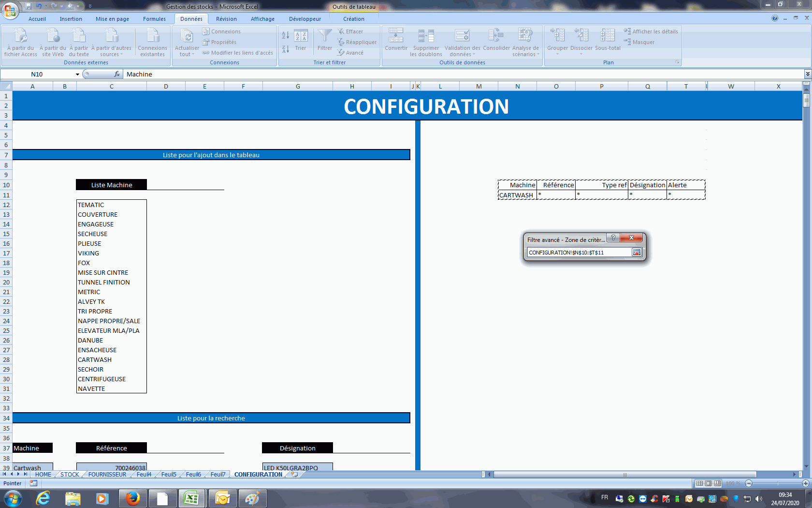
Task: Insert a new worksheet with the tab icon
Action: coord(294,475)
